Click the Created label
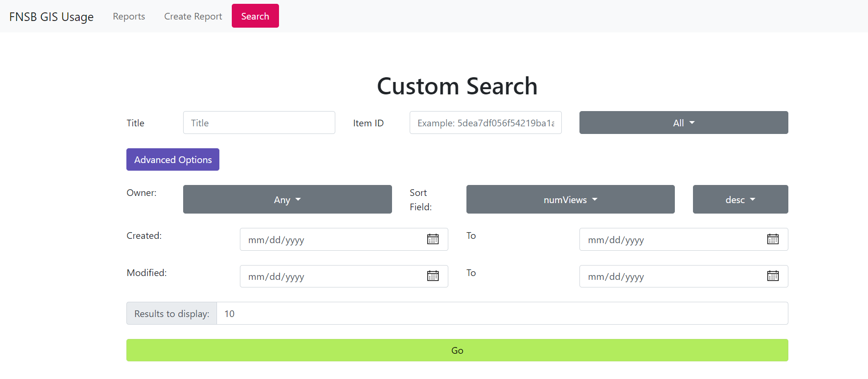The width and height of the screenshot is (868, 379). click(x=144, y=236)
